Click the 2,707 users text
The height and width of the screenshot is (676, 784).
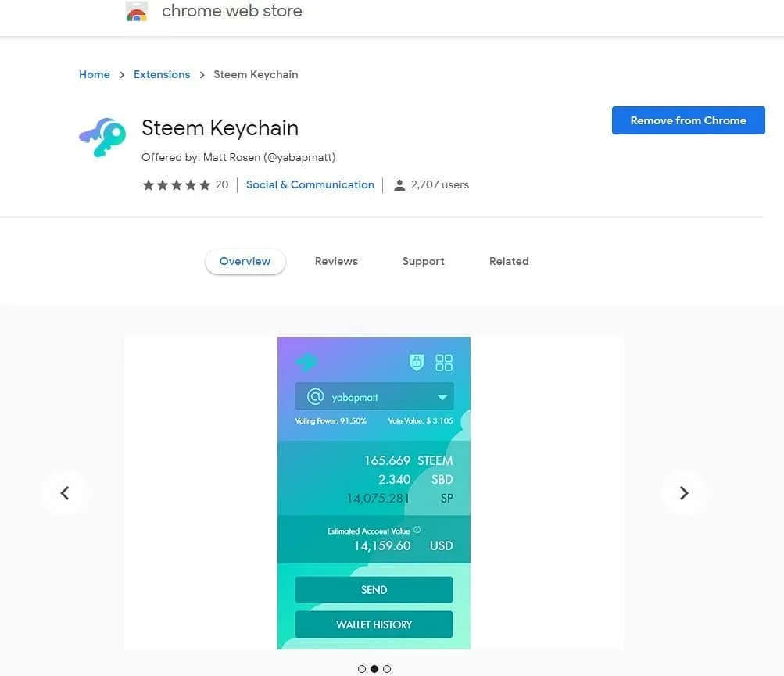[x=440, y=185]
